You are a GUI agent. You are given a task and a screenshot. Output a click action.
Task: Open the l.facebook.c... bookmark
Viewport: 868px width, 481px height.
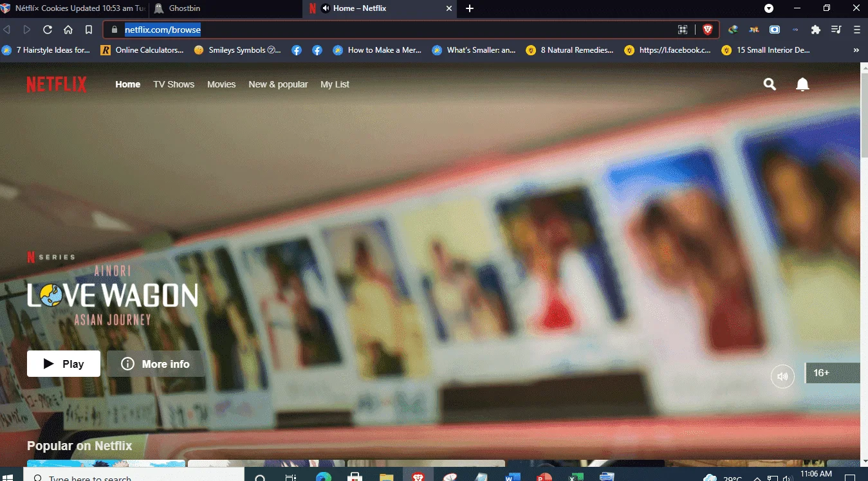pos(668,50)
